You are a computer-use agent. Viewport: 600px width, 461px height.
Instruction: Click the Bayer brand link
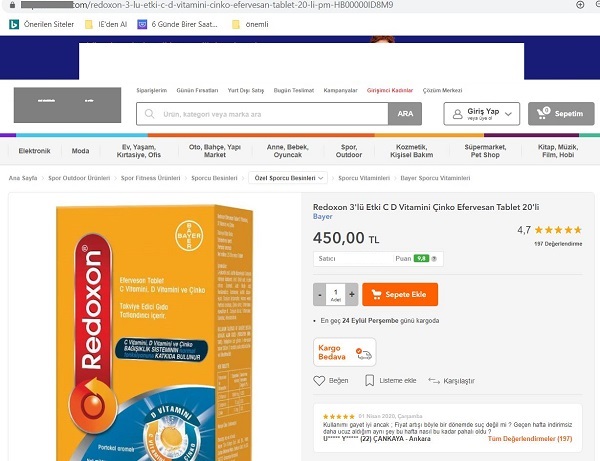(x=323, y=217)
